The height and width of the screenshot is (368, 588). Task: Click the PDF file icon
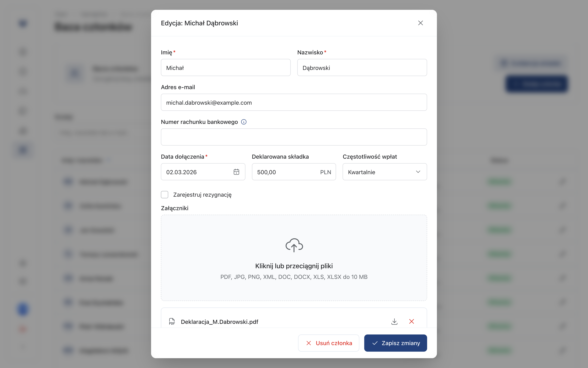[x=172, y=322]
